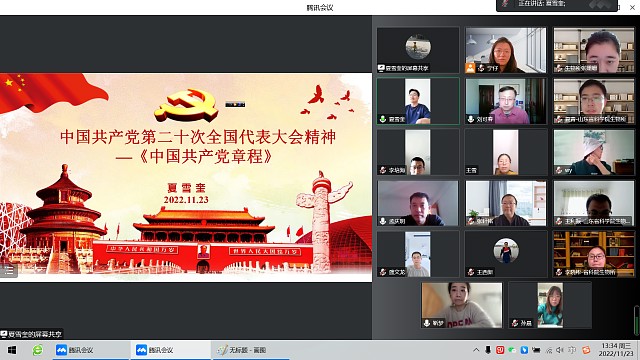Screen dimensions: 640x360
Task: Open the red Sogou input tray icon
Action: 500,350
